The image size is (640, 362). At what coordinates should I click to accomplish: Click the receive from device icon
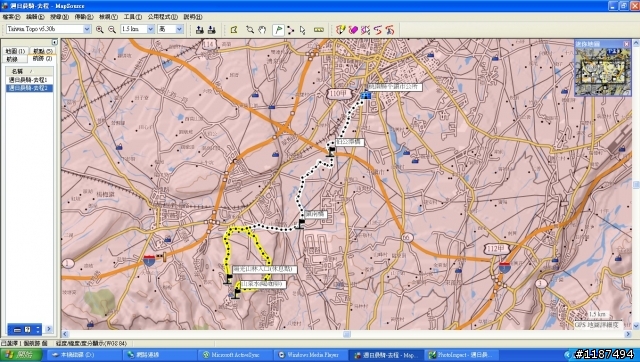pos(212,29)
